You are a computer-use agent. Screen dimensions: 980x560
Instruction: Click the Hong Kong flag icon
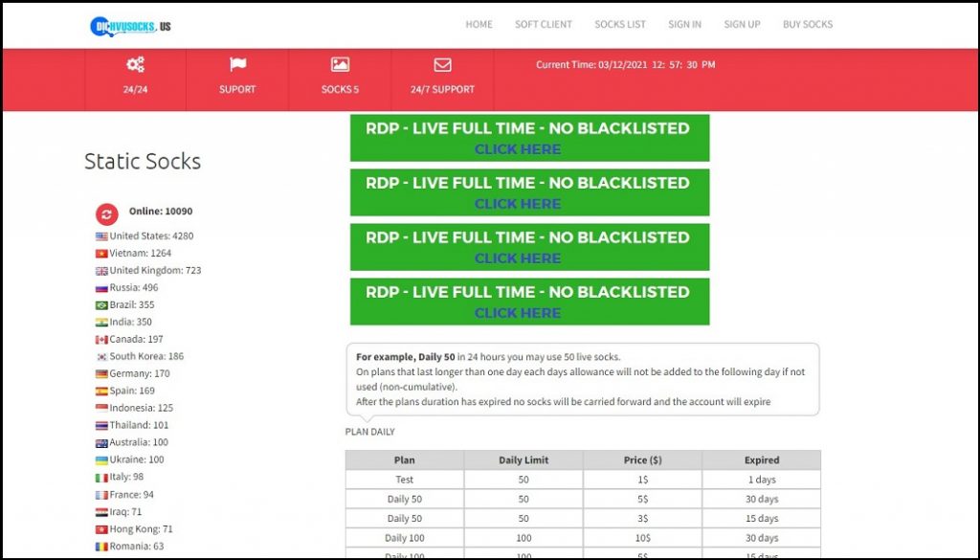click(x=101, y=528)
